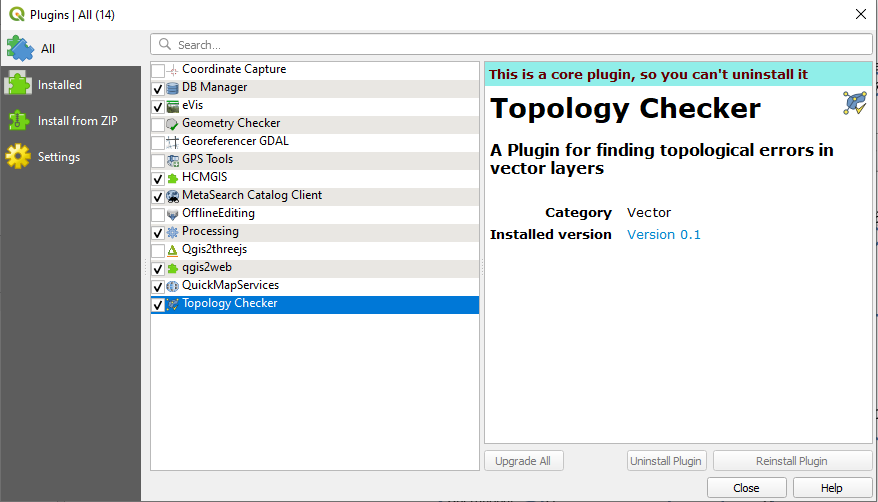Click the QGIS logo in title bar
The width and height of the screenshot is (878, 502).
[17, 14]
